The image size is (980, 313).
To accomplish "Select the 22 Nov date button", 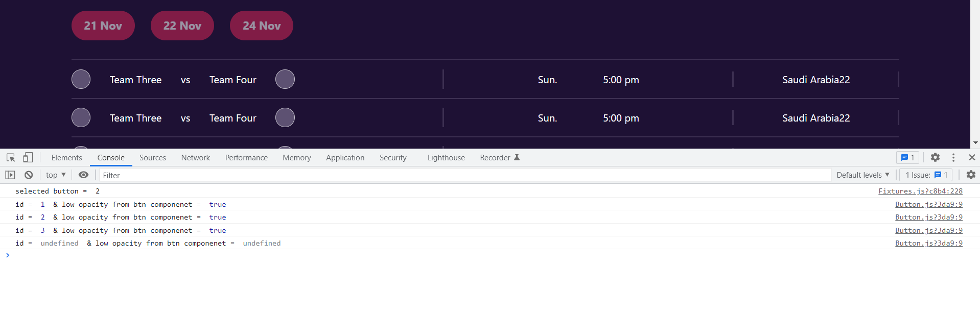I will click(x=182, y=26).
